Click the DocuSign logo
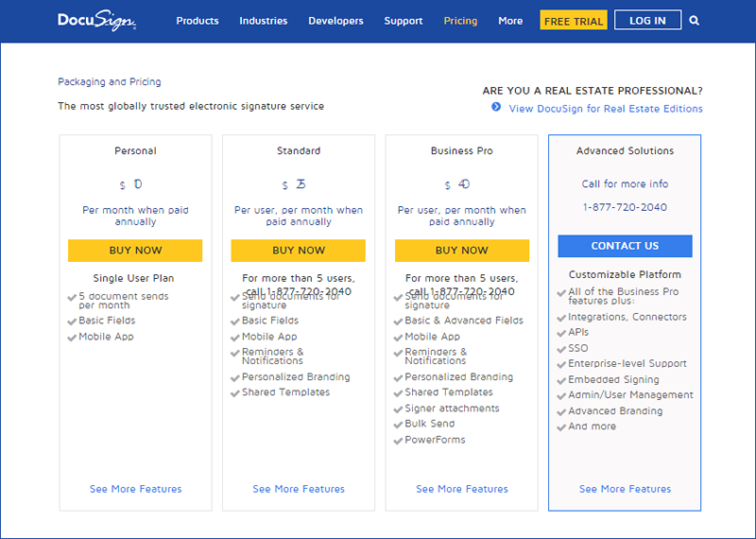The image size is (756, 539). 97,21
